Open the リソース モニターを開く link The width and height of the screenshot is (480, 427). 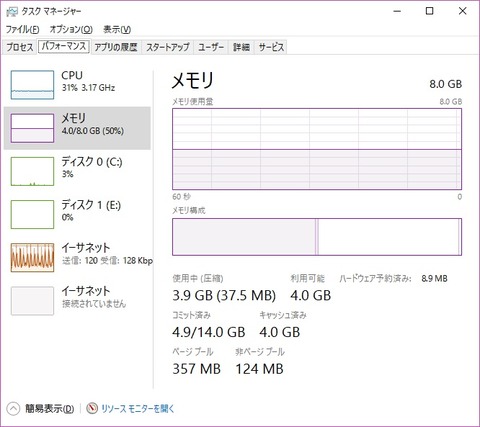tap(138, 409)
